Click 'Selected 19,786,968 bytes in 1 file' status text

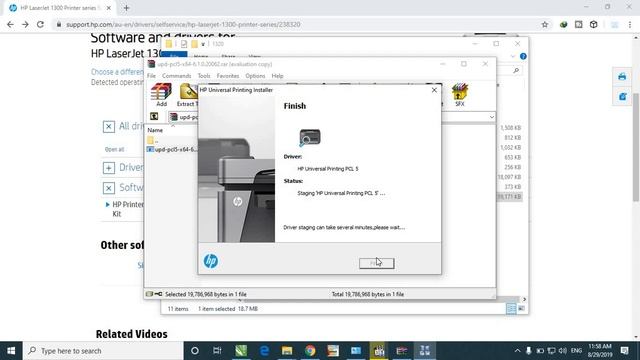tap(206, 294)
